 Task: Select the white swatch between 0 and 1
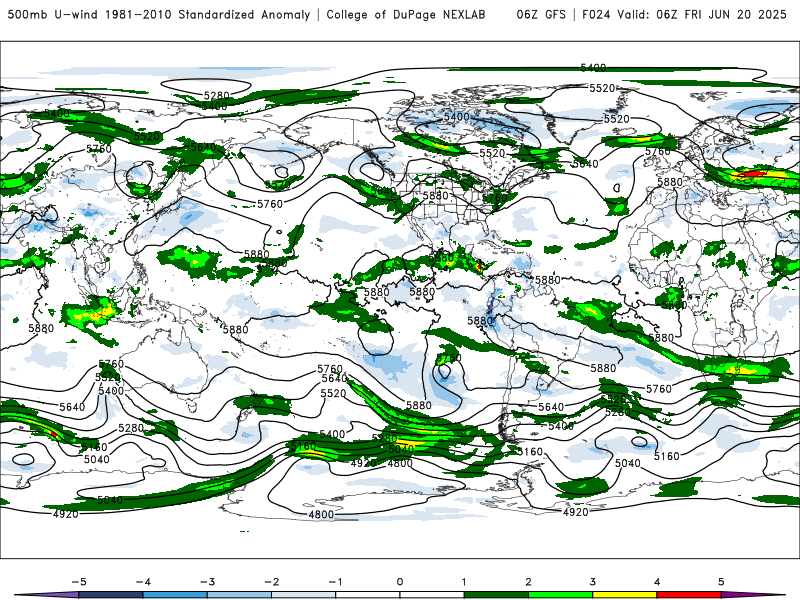[x=432, y=595]
